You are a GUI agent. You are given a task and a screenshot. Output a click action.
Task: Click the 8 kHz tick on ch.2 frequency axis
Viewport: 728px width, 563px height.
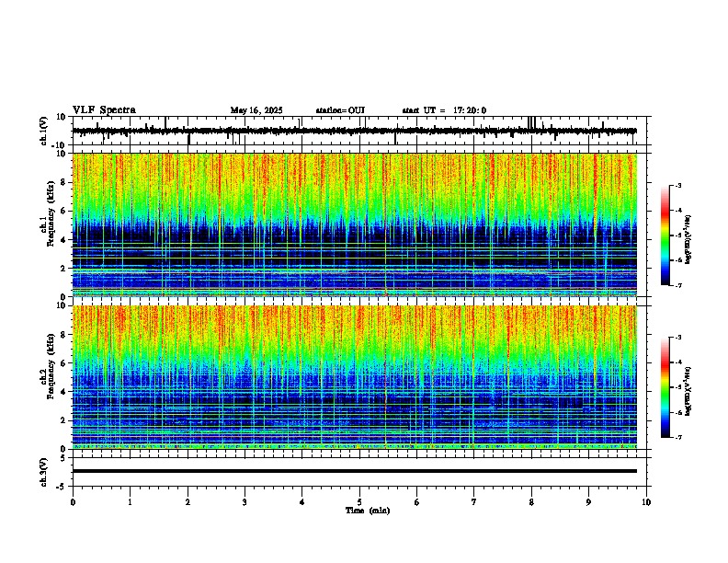(64, 334)
